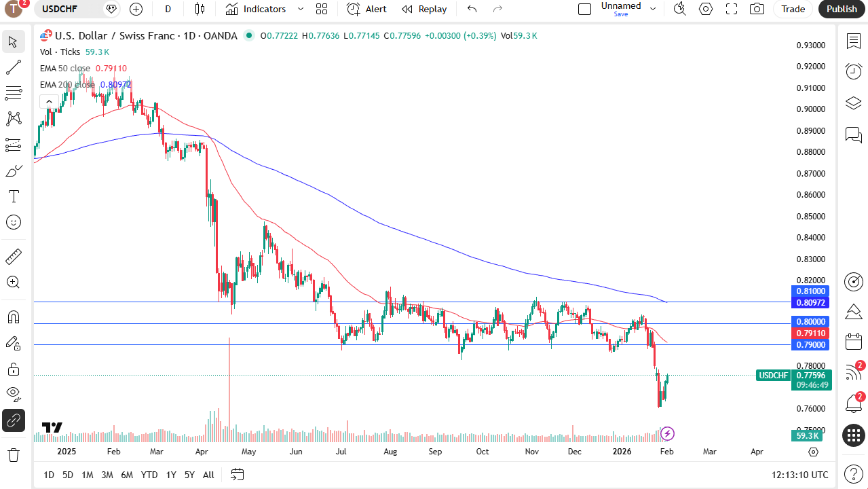Collapse the indicator legend chevron
Image resolution: width=868 pixels, height=489 pixels.
point(48,102)
